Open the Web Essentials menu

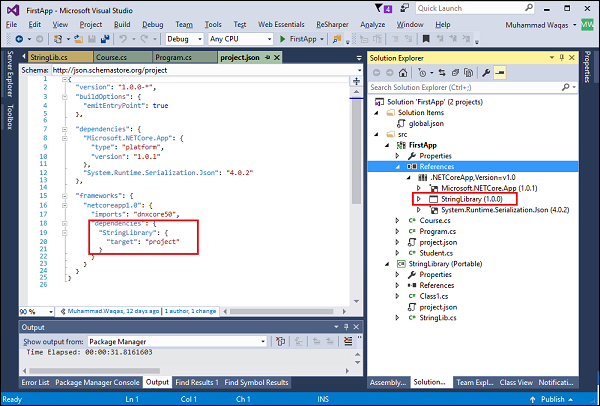(x=281, y=24)
